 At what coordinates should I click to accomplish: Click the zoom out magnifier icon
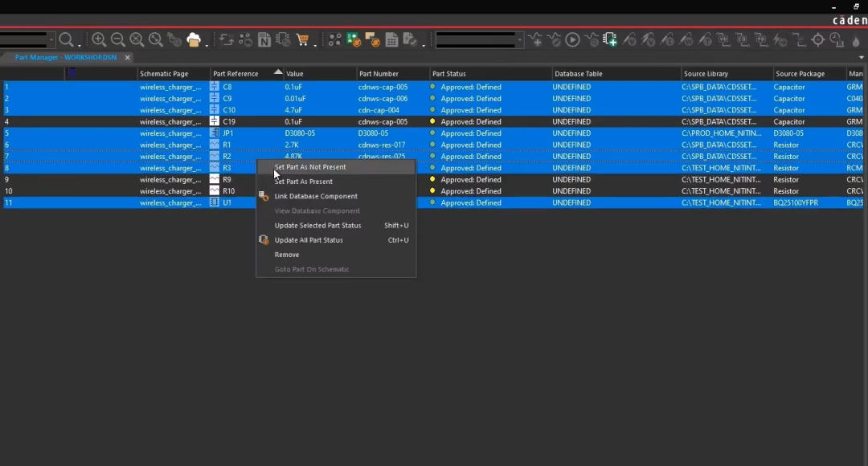pyautogui.click(x=118, y=39)
